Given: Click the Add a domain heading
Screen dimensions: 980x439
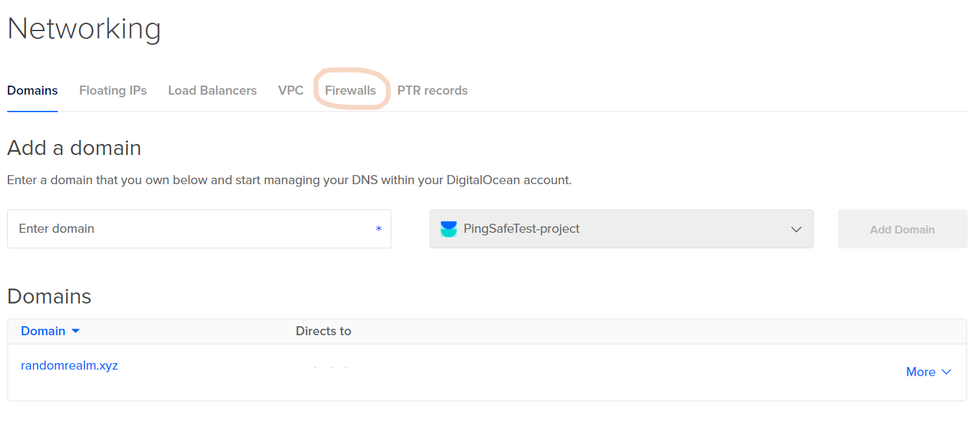Looking at the screenshot, I should [x=74, y=148].
